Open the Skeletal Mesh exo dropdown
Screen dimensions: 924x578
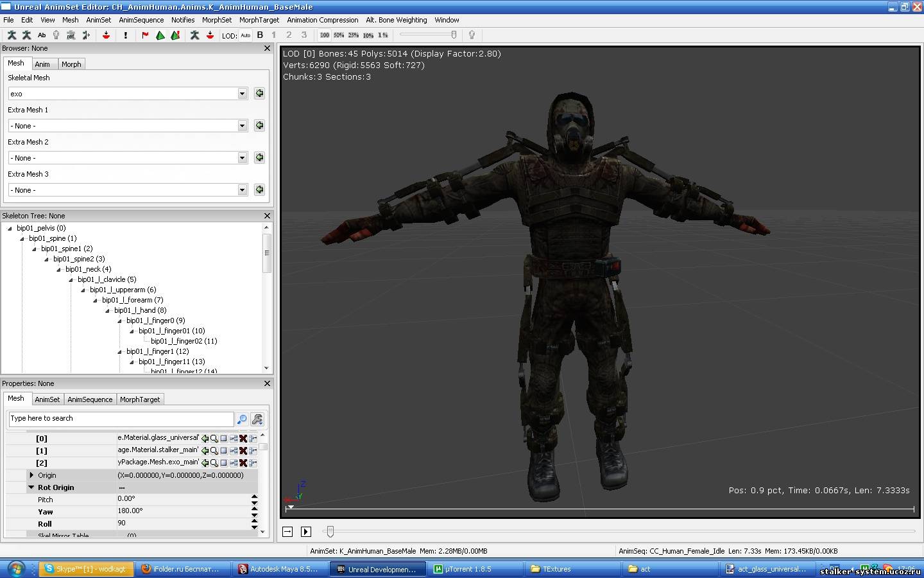point(242,93)
